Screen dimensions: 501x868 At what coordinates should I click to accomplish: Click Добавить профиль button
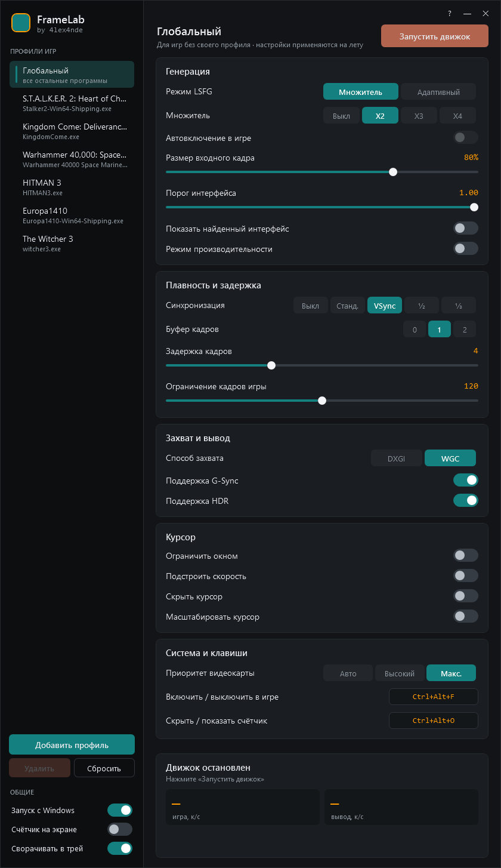[x=72, y=744]
